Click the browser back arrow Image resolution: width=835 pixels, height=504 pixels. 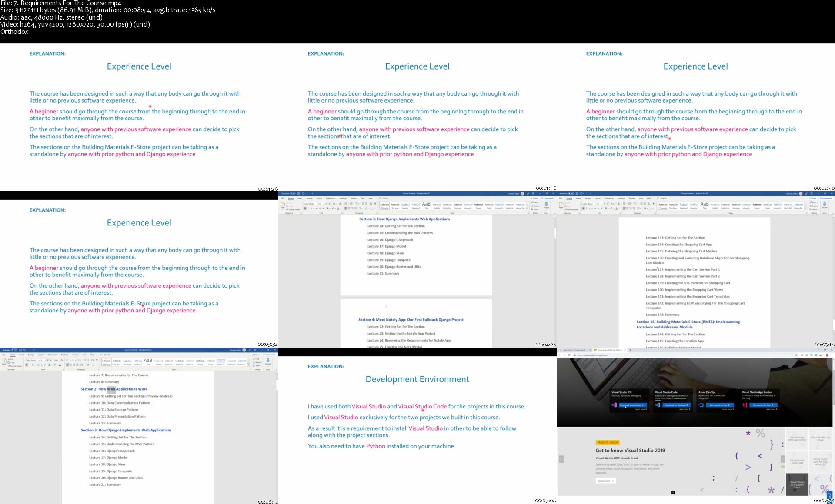click(x=560, y=355)
